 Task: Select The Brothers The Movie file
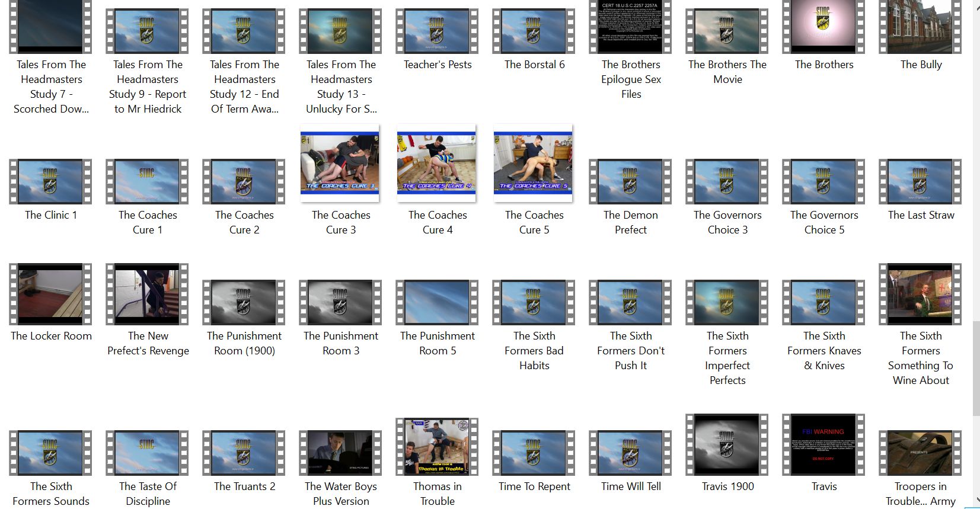tap(727, 31)
